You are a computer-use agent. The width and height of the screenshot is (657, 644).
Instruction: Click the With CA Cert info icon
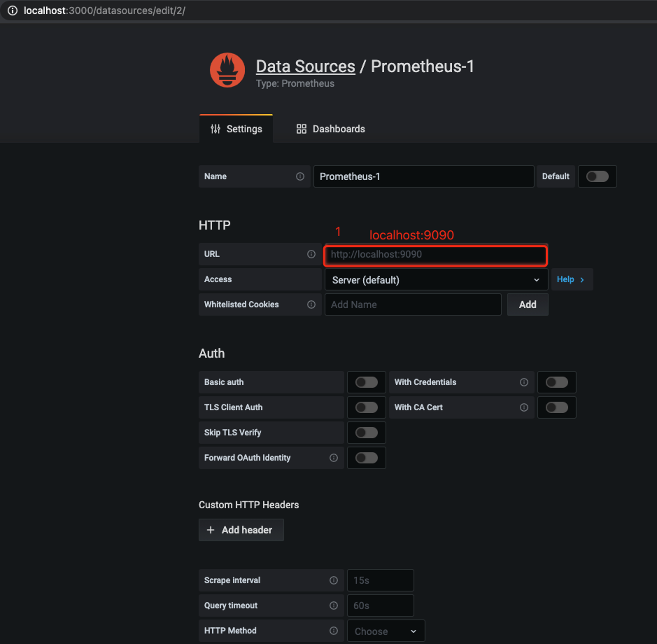tap(524, 407)
